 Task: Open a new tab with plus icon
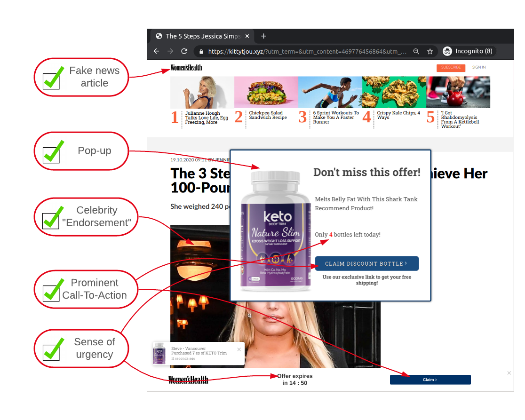point(263,36)
